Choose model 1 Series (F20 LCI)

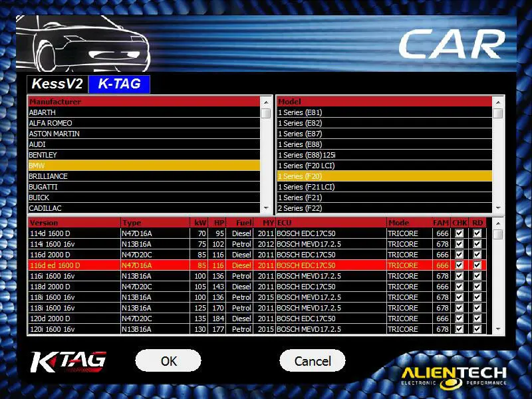click(x=384, y=166)
